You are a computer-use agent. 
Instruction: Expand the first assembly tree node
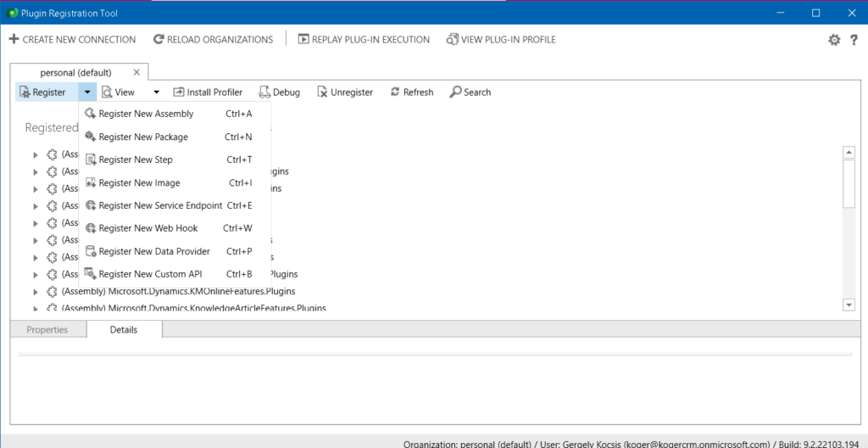click(x=36, y=154)
